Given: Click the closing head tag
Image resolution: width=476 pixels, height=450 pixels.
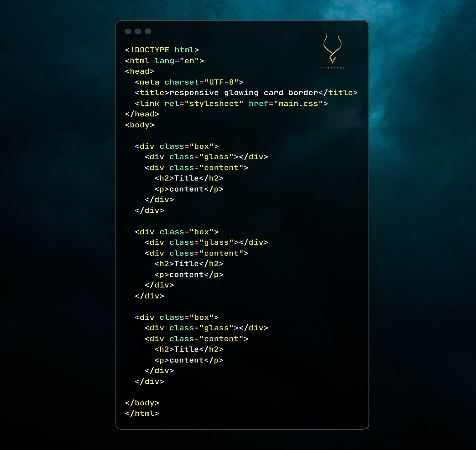Looking at the screenshot, I should 142,114.
